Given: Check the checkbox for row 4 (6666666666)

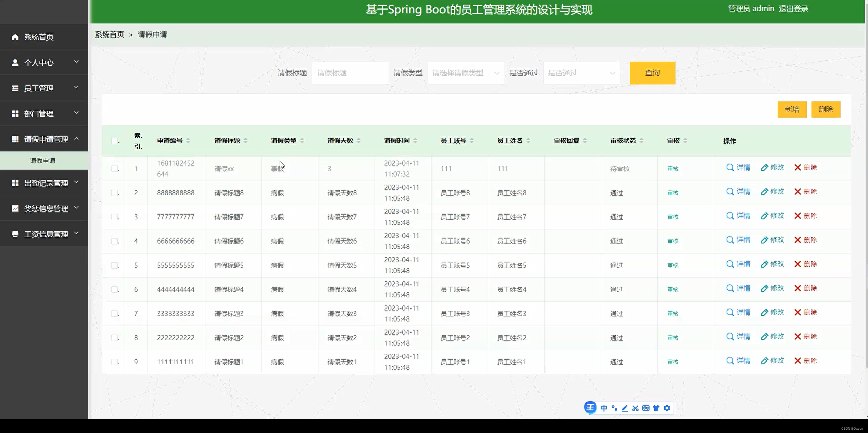Looking at the screenshot, I should 115,241.
